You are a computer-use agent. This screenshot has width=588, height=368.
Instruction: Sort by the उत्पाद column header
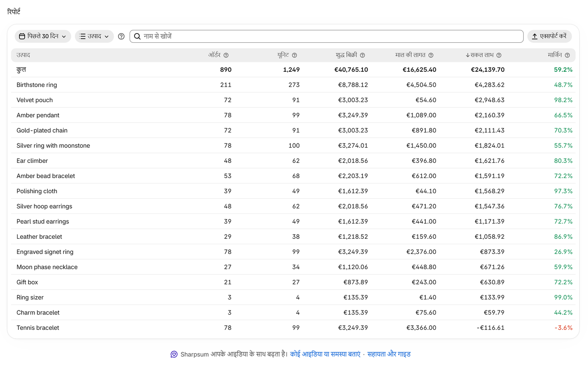23,55
